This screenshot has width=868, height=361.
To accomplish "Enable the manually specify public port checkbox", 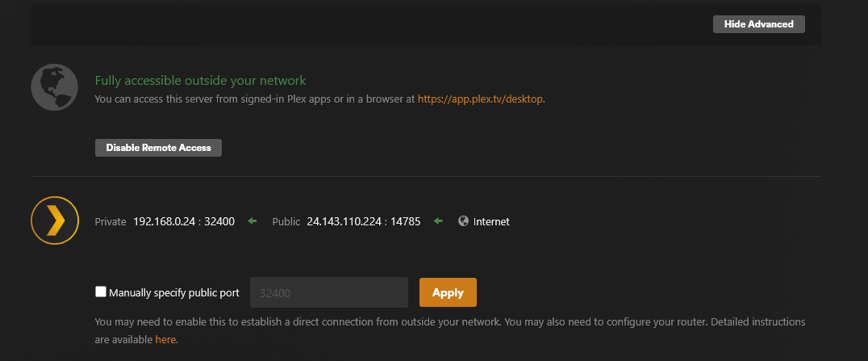I will pos(100,292).
